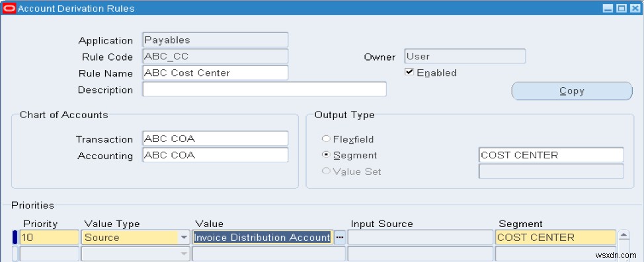This screenshot has height=262, width=644.
Task: Click the Chart of Accounts group label
Action: click(x=64, y=115)
